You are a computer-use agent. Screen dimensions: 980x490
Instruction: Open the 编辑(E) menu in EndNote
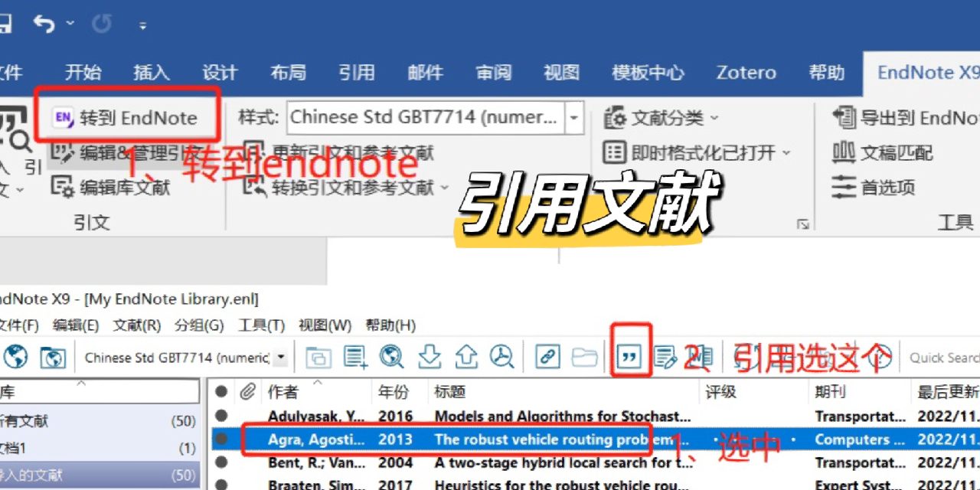[x=76, y=325]
